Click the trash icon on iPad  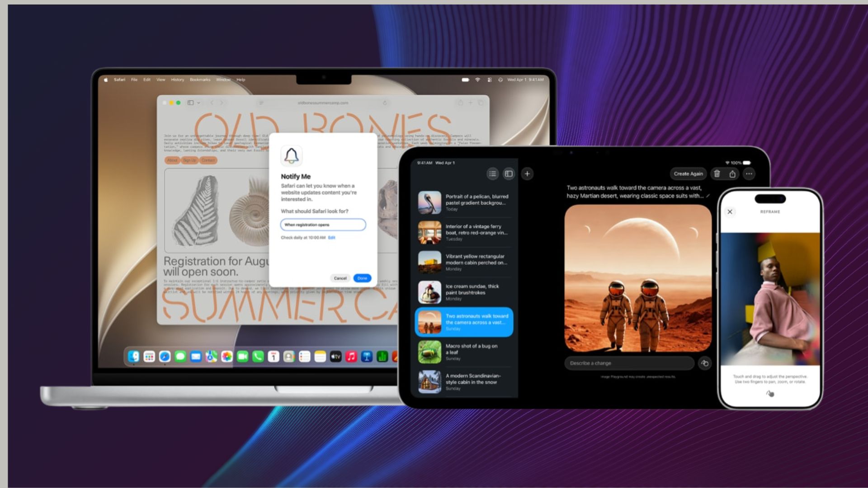point(717,174)
